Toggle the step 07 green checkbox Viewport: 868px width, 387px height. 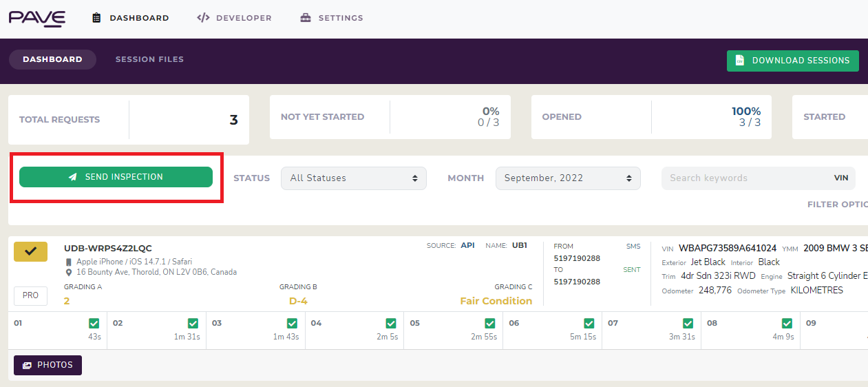[688, 323]
